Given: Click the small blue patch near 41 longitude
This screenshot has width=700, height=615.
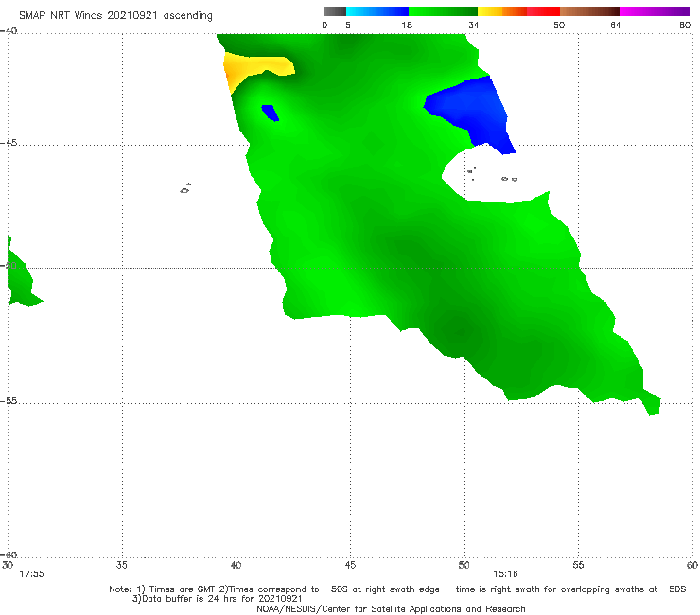Looking at the screenshot, I should click(271, 113).
